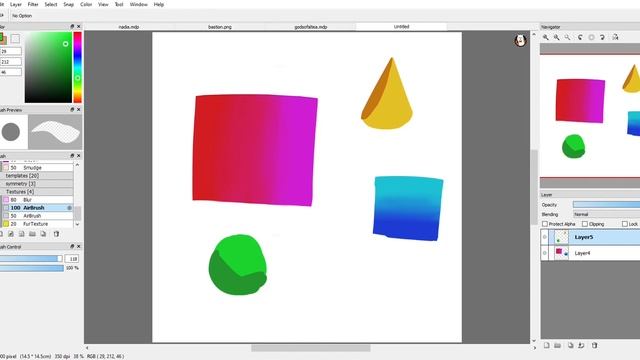
Task: Adjust brush opacity slider at 100%
Action: coord(32,268)
